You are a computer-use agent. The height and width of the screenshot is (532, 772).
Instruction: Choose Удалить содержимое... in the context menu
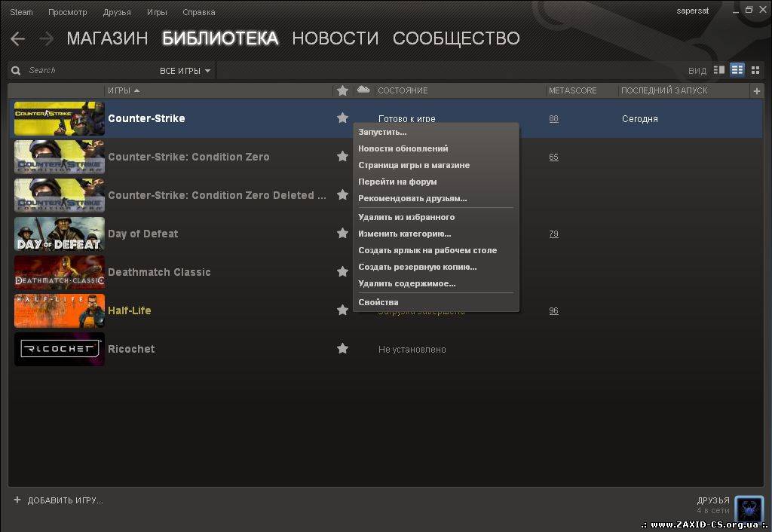tap(406, 284)
